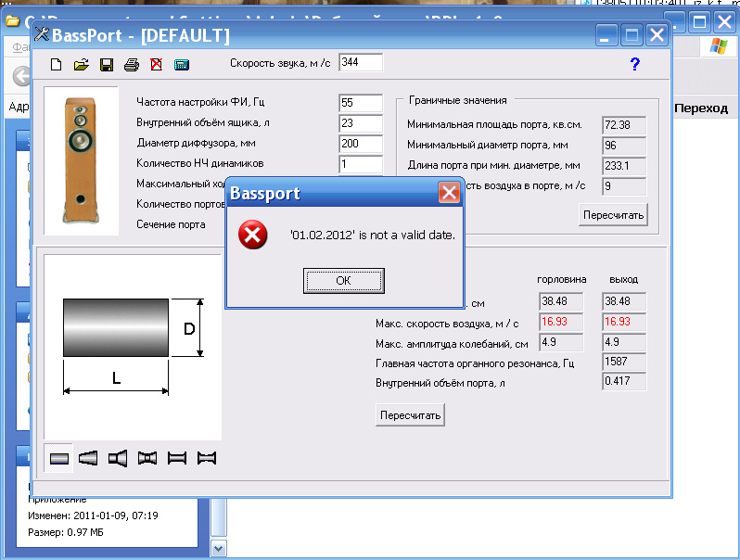Open a project with the folder icon
This screenshot has width=740, height=560.
tap(82, 65)
